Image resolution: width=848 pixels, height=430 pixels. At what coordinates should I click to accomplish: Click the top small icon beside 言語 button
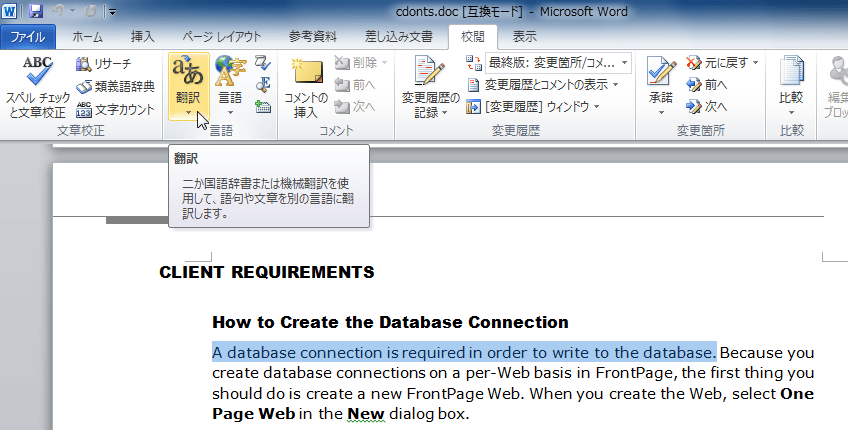[x=263, y=63]
